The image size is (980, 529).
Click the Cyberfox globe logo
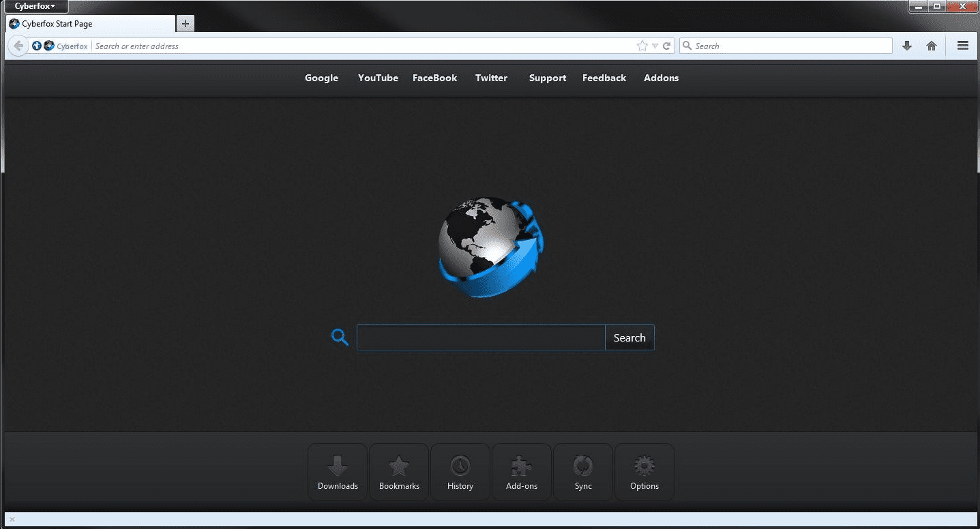coord(490,247)
